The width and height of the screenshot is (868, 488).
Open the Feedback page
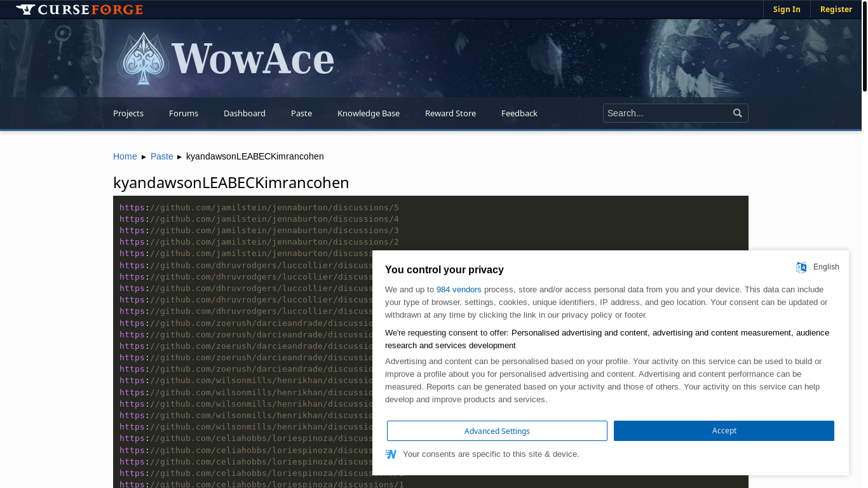(x=519, y=113)
